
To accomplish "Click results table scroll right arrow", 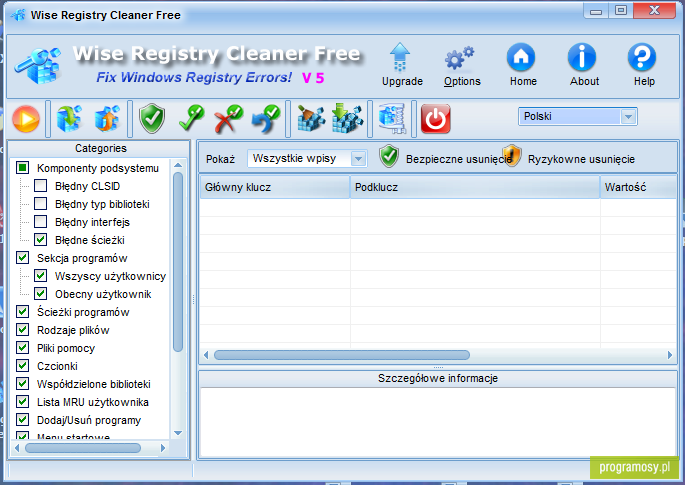I will tap(670, 355).
